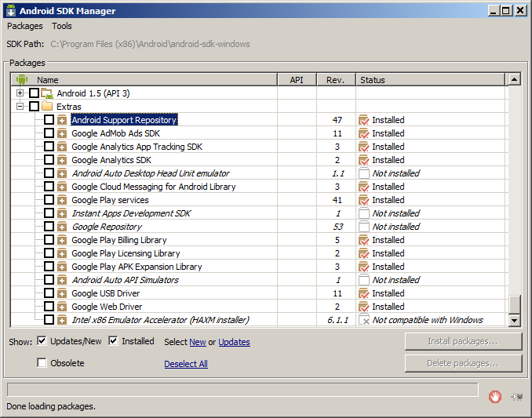Click the Deselect All link
Viewport: 532px width, 418px height.
[x=186, y=364]
